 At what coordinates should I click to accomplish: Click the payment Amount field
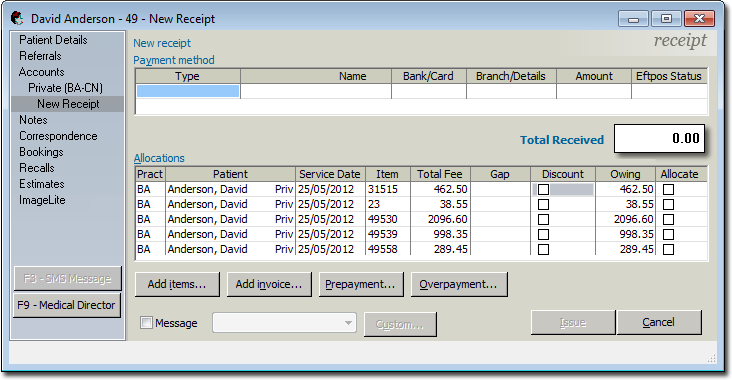click(594, 91)
